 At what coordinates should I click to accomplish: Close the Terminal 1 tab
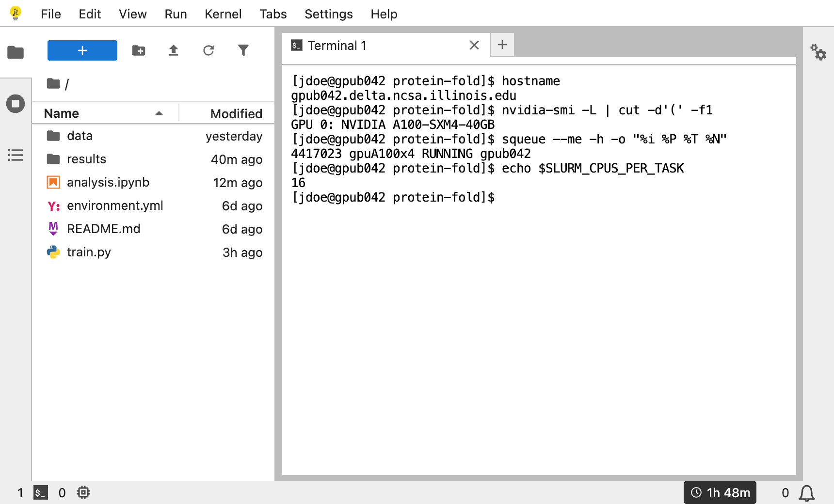coord(474,46)
